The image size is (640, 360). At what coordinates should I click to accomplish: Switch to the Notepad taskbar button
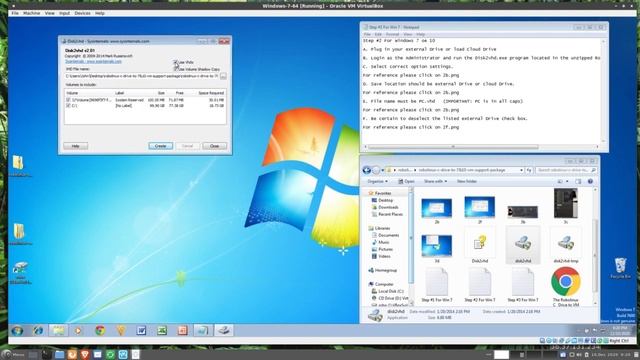(203, 330)
